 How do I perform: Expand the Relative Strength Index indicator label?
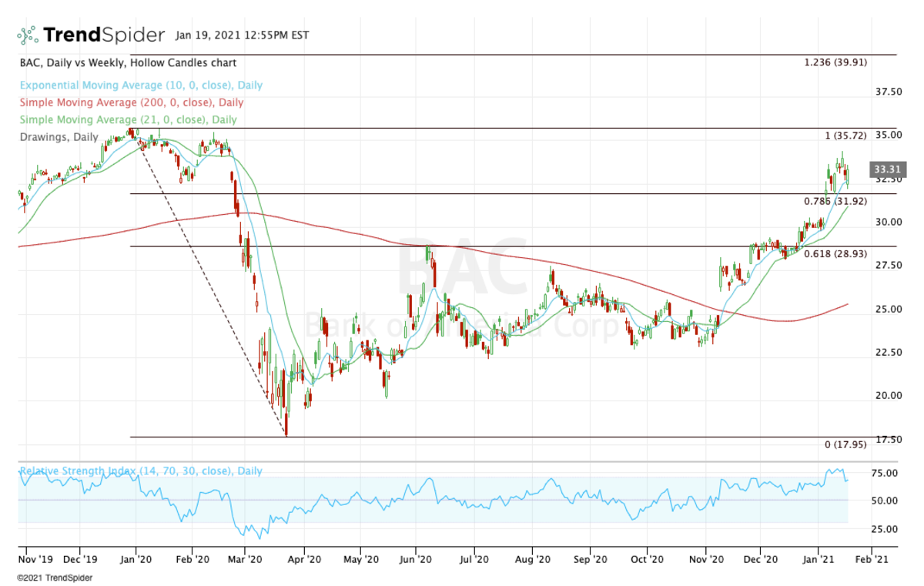click(x=141, y=471)
